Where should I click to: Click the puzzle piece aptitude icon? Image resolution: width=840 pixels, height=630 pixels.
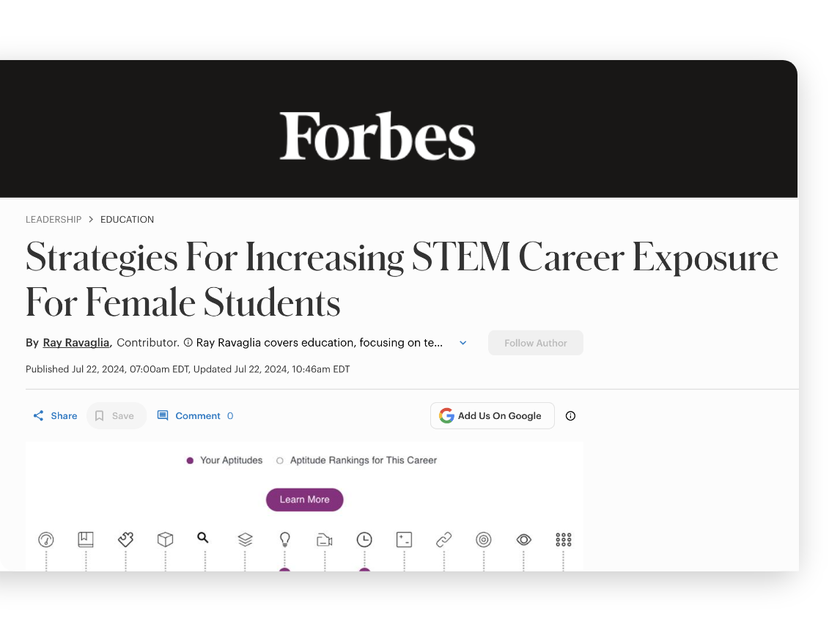click(x=125, y=540)
